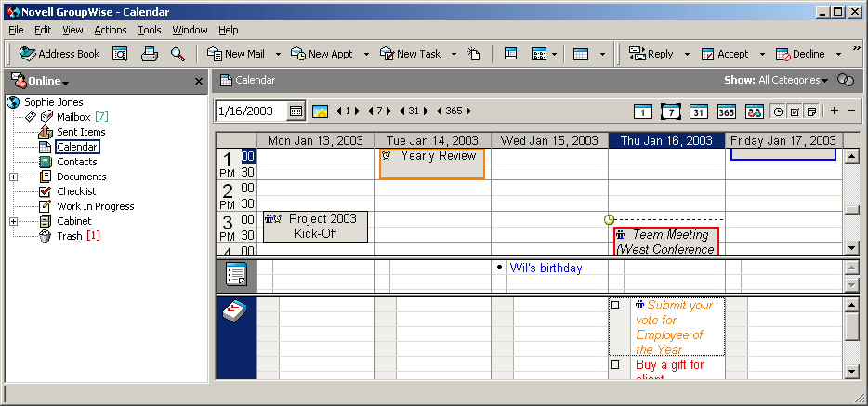868x406 pixels.
Task: Check the Submit your vote task checkbox
Action: pyautogui.click(x=614, y=306)
